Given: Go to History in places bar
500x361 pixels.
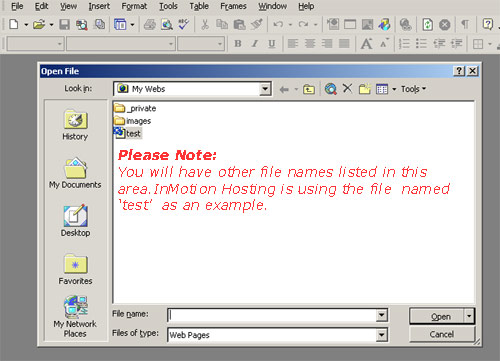Looking at the screenshot, I should [x=75, y=126].
